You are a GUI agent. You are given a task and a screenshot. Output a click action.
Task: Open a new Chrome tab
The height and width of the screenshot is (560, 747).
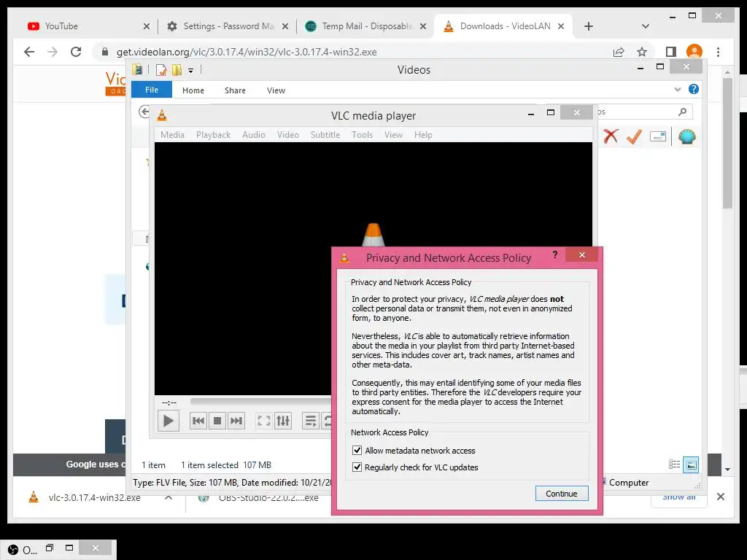click(589, 26)
